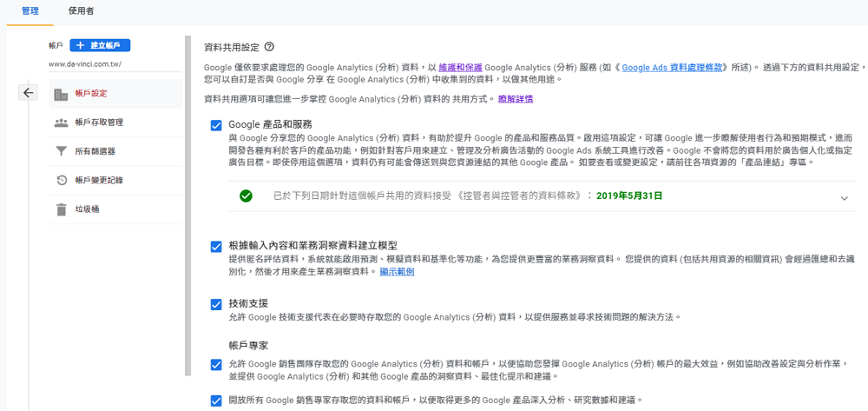868x411 pixels.
Task: Click the green checkmark status icon
Action: [247, 196]
